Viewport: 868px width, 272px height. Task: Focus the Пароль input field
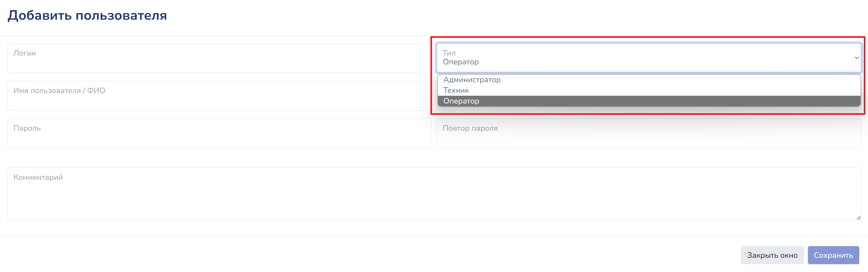pyautogui.click(x=219, y=133)
